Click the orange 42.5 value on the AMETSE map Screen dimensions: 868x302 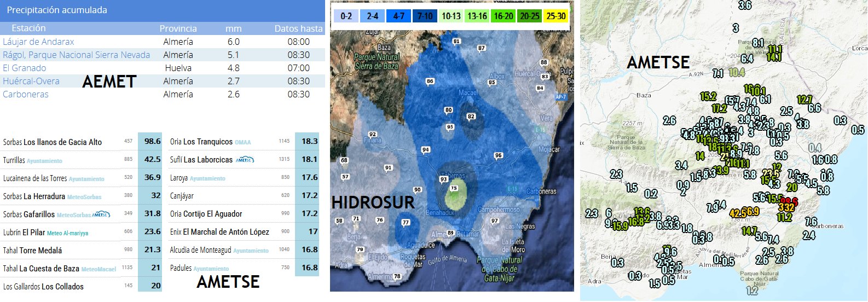click(x=738, y=213)
